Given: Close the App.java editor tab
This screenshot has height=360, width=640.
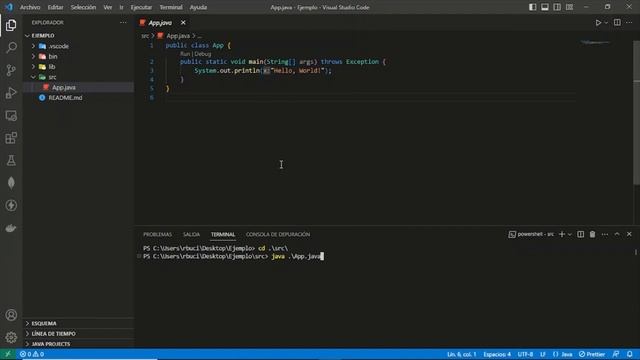Looking at the screenshot, I should pyautogui.click(x=183, y=23).
